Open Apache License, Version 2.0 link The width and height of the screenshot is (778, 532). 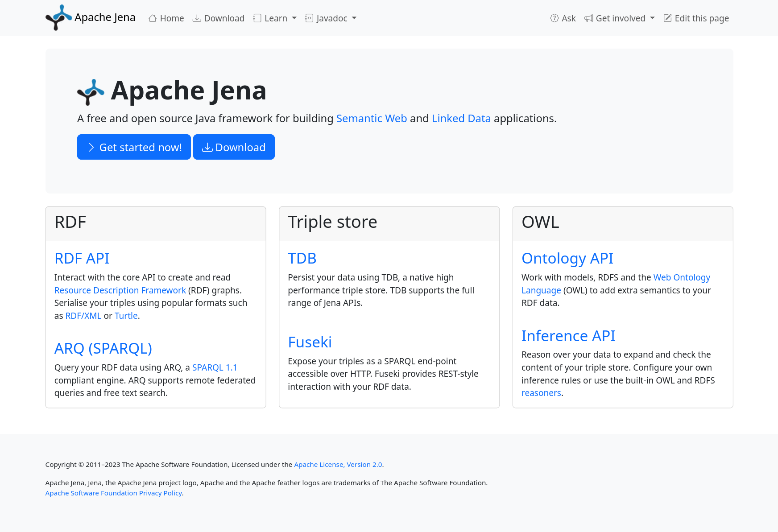coord(338,465)
